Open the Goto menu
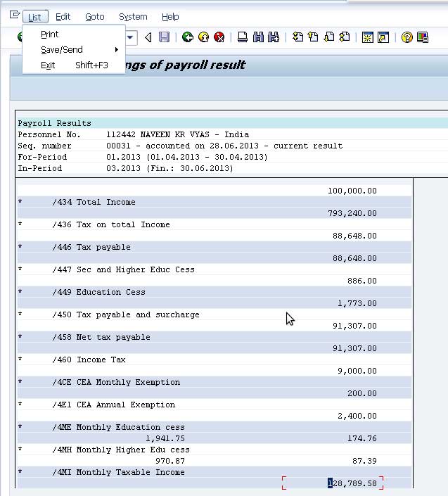Screen dimensions: 448x496 (x=95, y=17)
